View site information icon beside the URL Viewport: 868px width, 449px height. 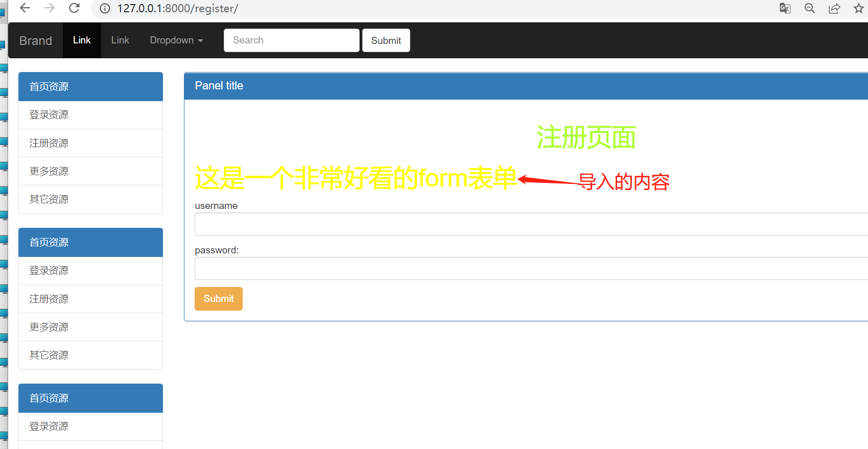pyautogui.click(x=105, y=9)
